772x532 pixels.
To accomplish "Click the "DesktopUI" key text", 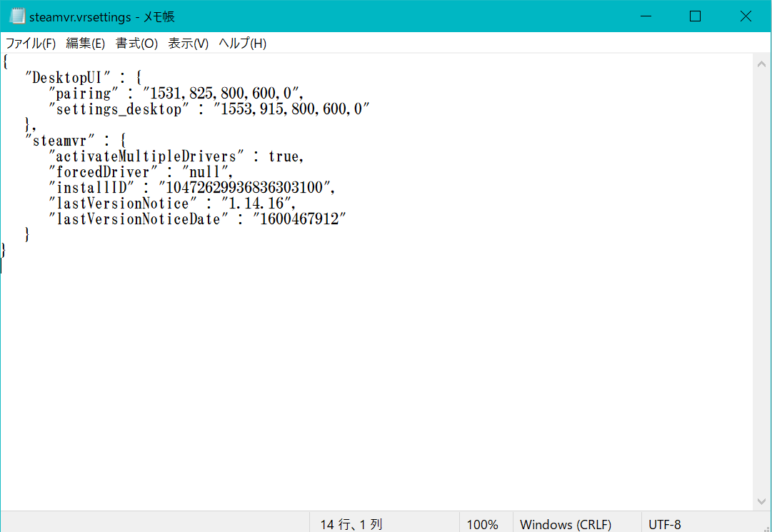I will (x=67, y=78).
